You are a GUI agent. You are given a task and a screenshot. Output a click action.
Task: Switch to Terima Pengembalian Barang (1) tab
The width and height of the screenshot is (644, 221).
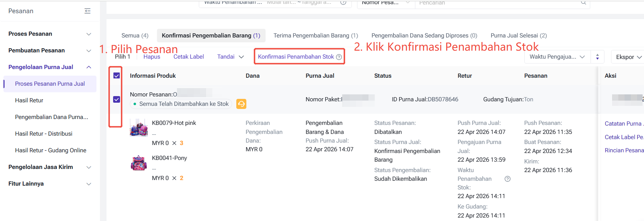[x=316, y=35]
